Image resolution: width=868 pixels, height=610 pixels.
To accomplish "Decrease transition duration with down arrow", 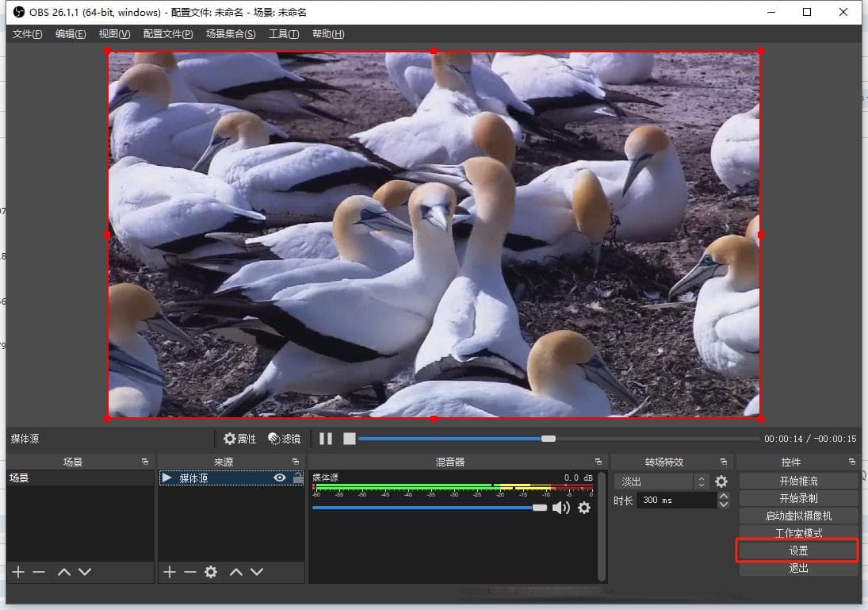I will tap(723, 504).
